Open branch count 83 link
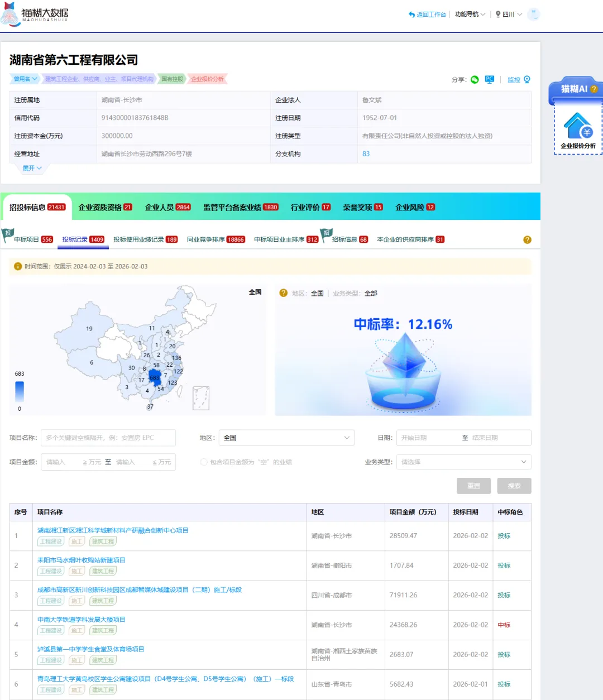 click(366, 154)
